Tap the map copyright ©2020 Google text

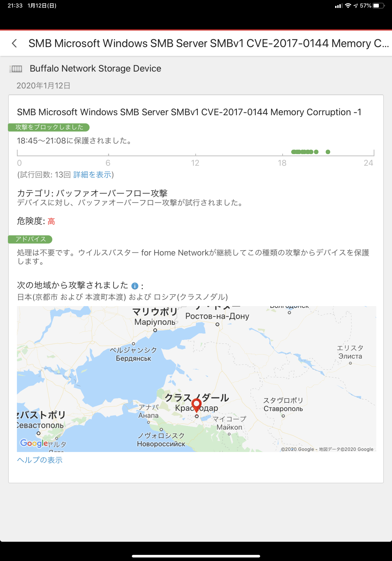tap(327, 449)
